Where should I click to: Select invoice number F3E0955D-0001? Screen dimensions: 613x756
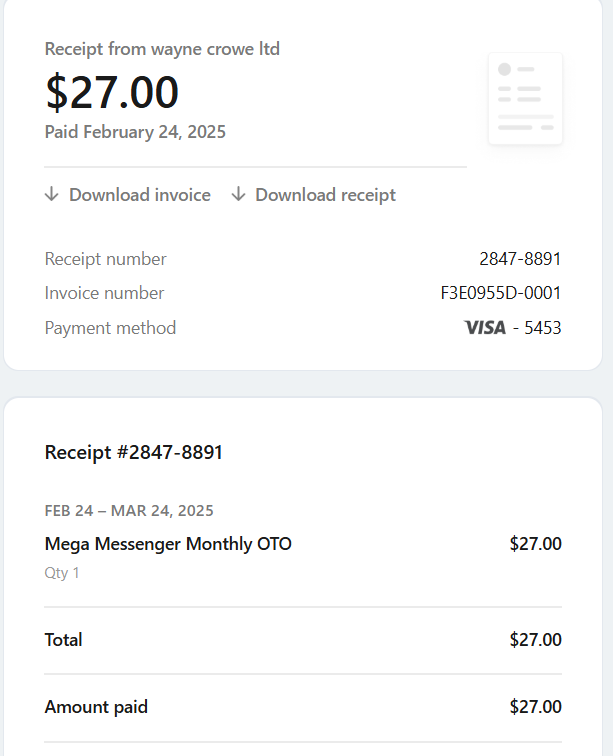[500, 293]
